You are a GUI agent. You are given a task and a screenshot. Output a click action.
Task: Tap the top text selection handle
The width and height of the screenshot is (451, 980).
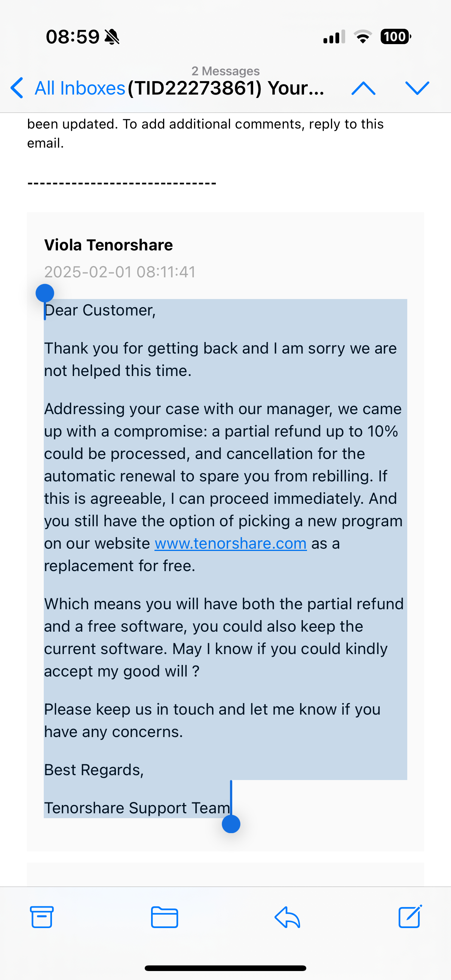pyautogui.click(x=45, y=293)
